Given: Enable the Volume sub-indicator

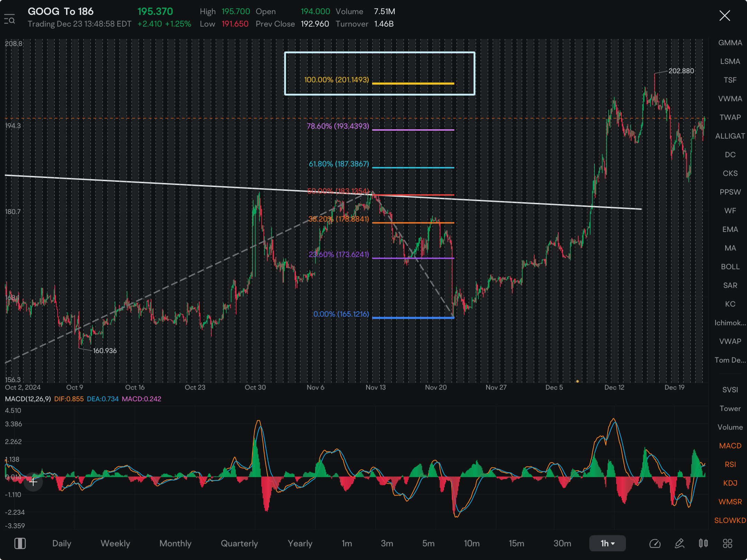Looking at the screenshot, I should (x=730, y=427).
